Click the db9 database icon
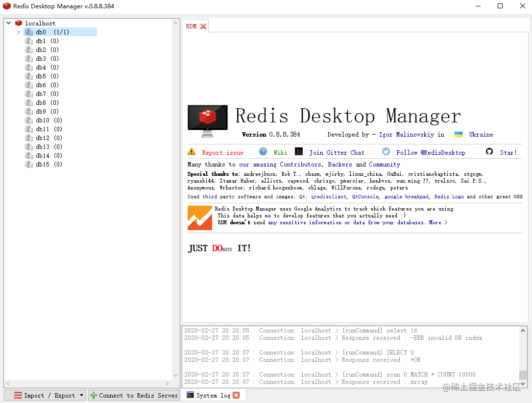532x403 pixels. click(29, 111)
